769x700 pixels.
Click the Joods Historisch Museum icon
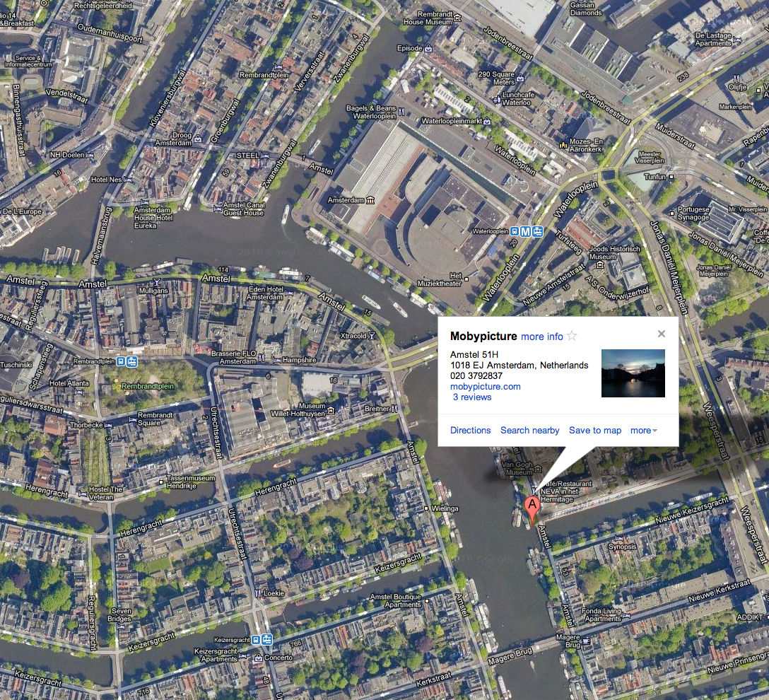[x=599, y=266]
